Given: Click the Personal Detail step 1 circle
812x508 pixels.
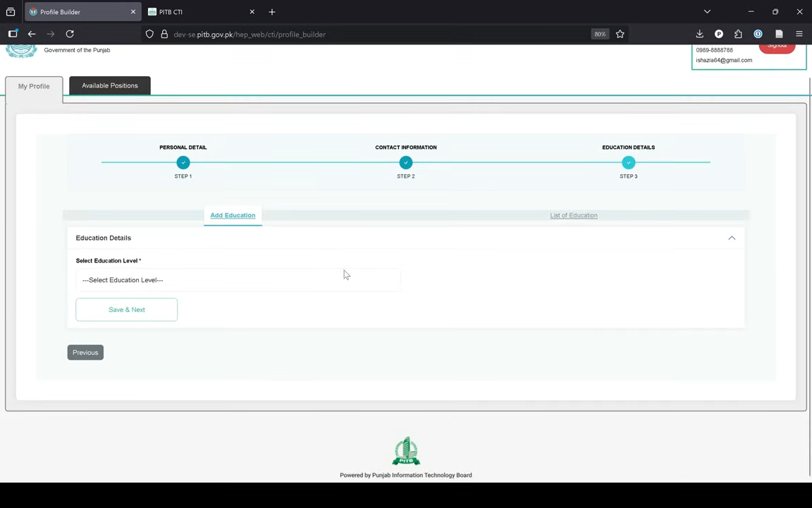Looking at the screenshot, I should (183, 162).
